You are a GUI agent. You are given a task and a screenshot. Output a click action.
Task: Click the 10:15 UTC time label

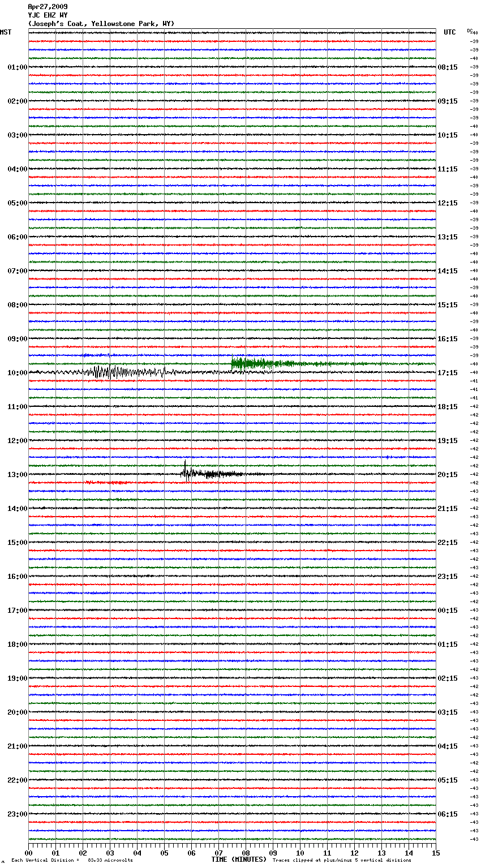pyautogui.click(x=448, y=135)
